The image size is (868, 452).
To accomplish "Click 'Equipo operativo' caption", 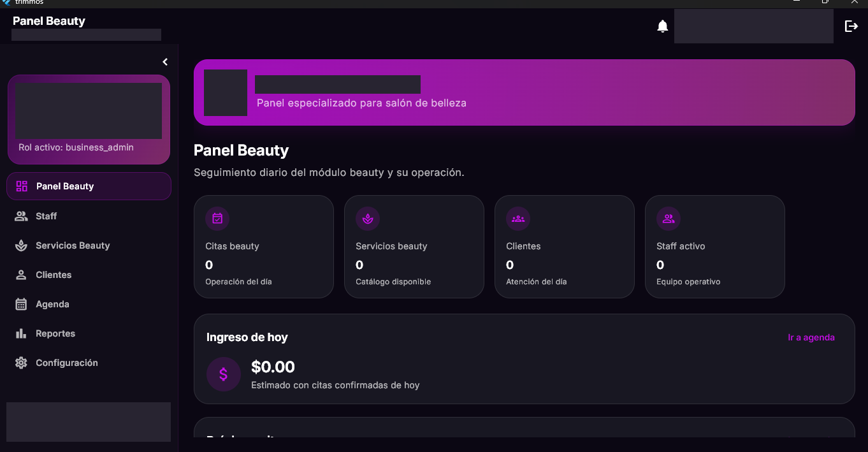I will coord(688,282).
